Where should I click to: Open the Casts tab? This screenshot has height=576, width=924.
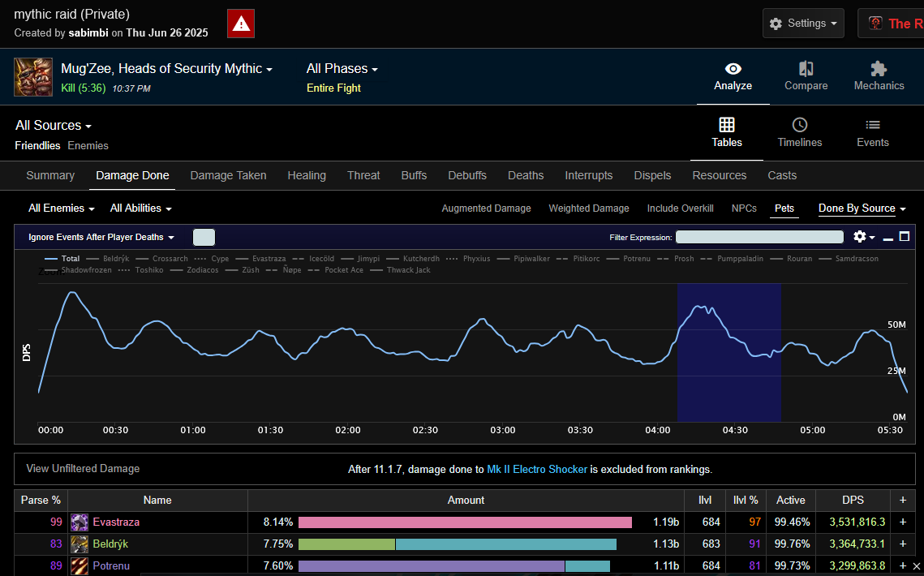(x=782, y=176)
